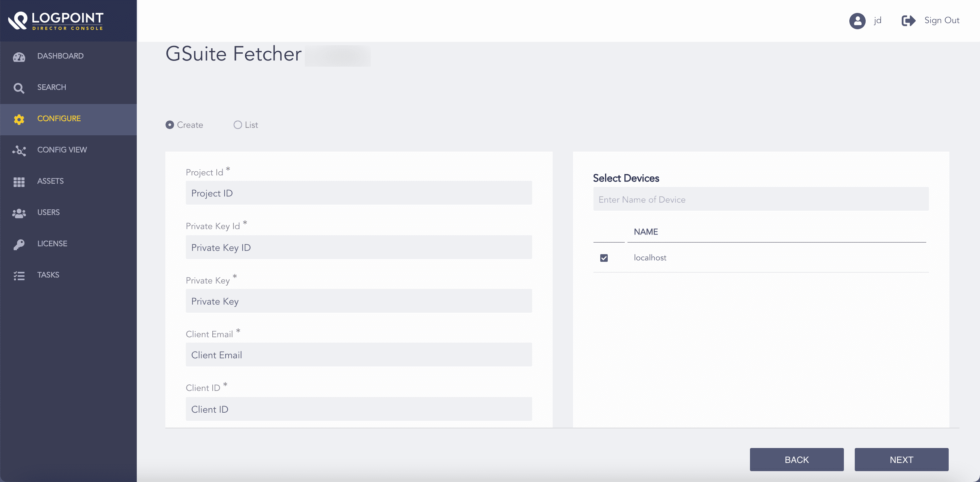This screenshot has height=482, width=980.
Task: Select the Assets grid icon
Action: point(19,181)
